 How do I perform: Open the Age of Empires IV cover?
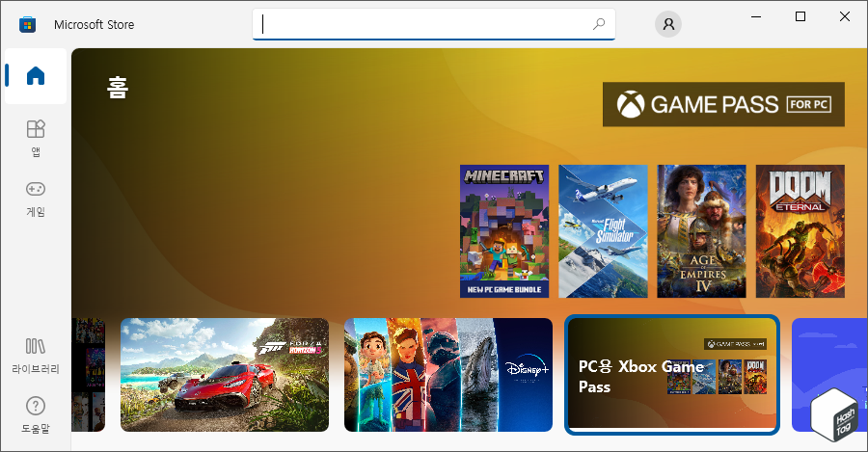pyautogui.click(x=701, y=231)
